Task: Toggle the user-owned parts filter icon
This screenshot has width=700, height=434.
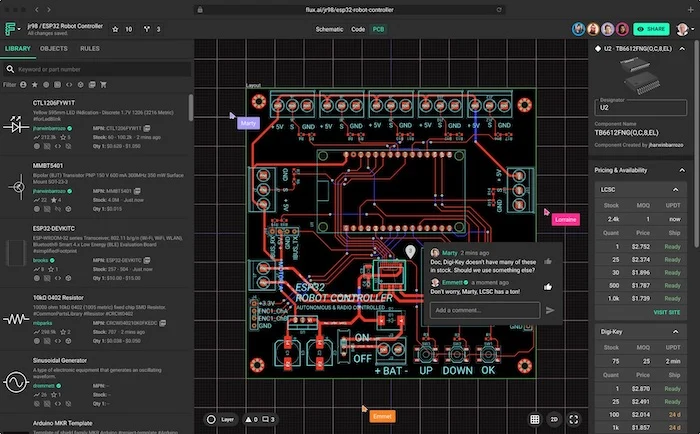Action: click(x=23, y=84)
